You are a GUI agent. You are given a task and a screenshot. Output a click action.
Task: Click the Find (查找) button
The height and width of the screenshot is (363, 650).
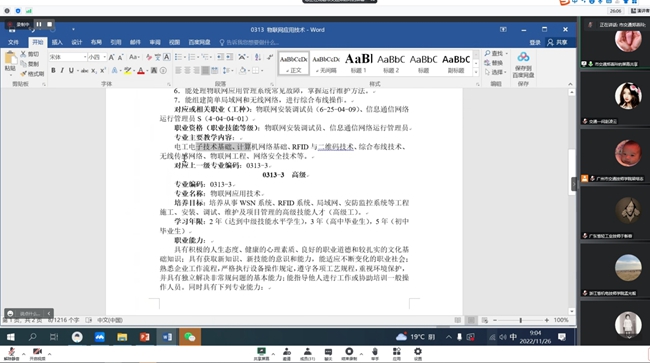tap(496, 53)
